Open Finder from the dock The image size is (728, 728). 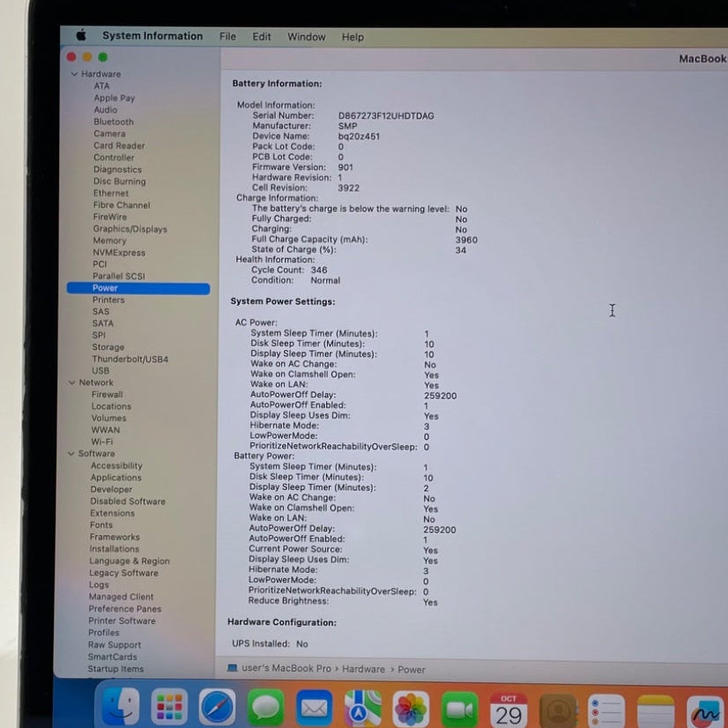tap(121, 707)
